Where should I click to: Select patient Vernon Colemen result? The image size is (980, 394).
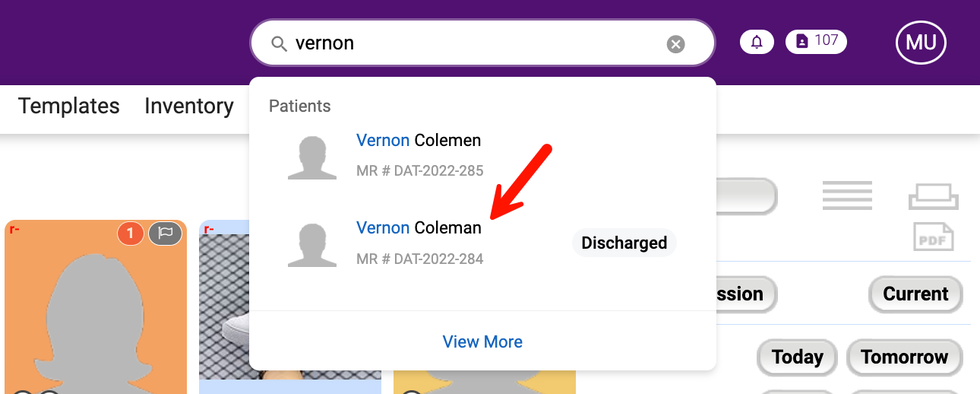(419, 141)
